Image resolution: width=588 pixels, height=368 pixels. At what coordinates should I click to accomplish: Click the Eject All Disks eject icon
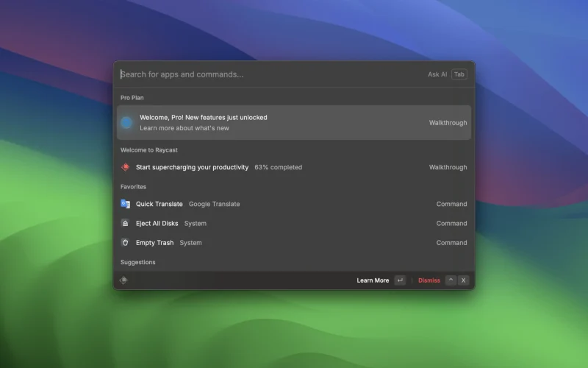click(x=125, y=223)
